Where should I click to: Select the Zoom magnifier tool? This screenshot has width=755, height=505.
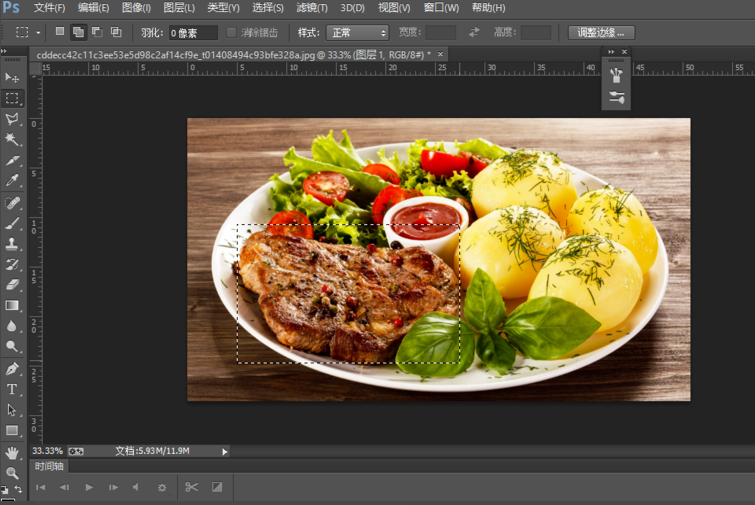[12, 472]
